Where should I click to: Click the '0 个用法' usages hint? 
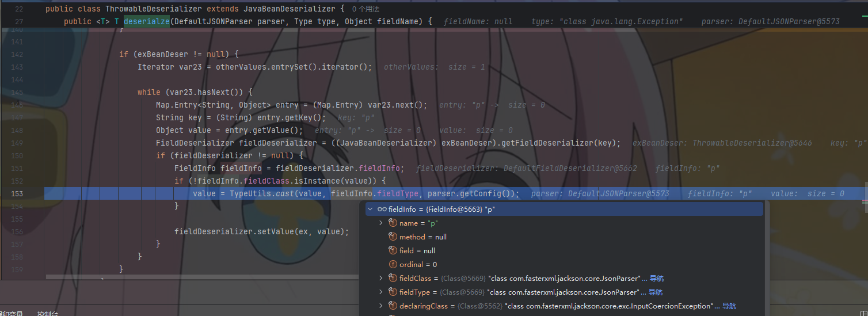(x=366, y=9)
